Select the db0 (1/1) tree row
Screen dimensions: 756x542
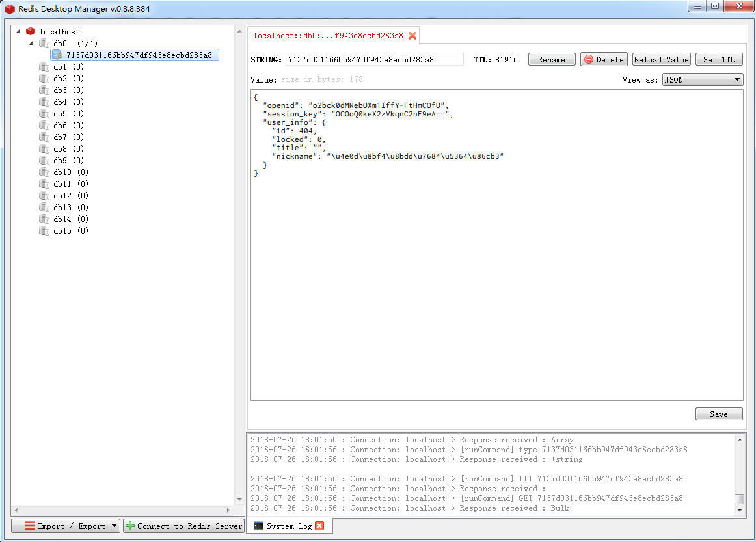pyautogui.click(x=75, y=44)
